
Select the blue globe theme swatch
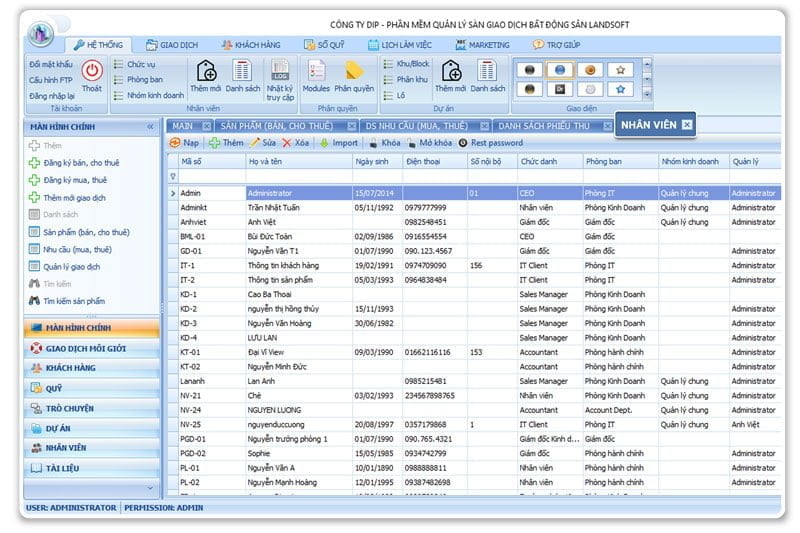(x=561, y=70)
